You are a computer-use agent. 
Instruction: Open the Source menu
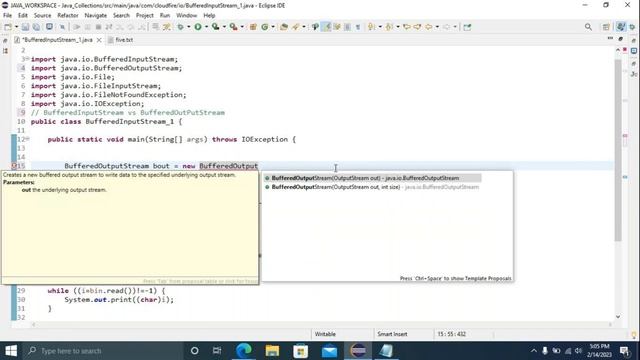coord(42,15)
